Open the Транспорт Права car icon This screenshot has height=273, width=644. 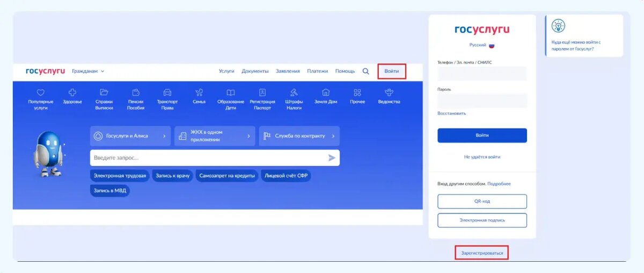pos(167,92)
